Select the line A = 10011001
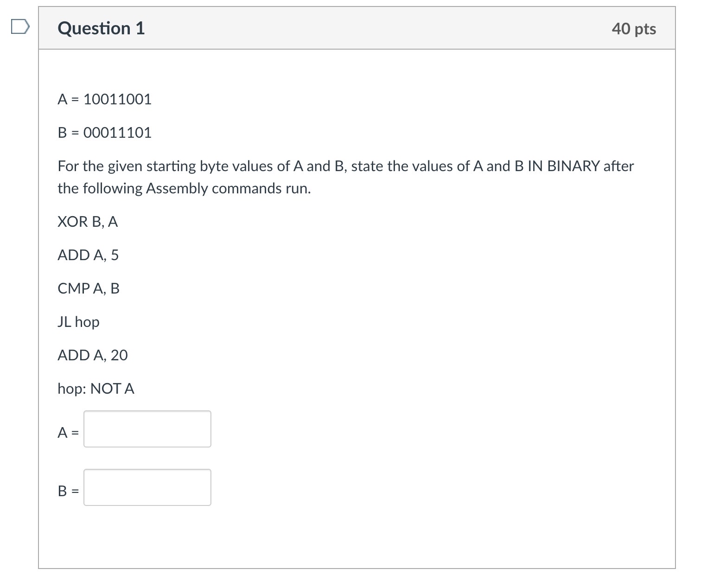 (104, 99)
